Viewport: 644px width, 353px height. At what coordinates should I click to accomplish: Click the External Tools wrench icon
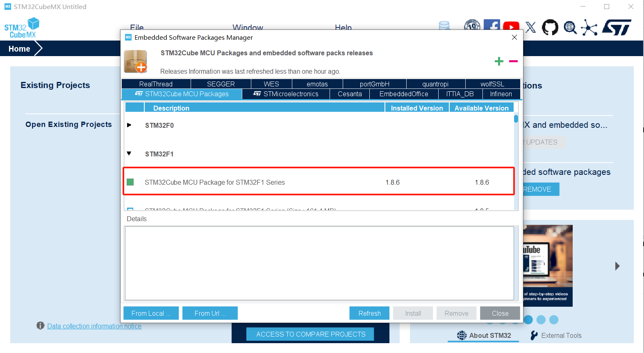(534, 335)
